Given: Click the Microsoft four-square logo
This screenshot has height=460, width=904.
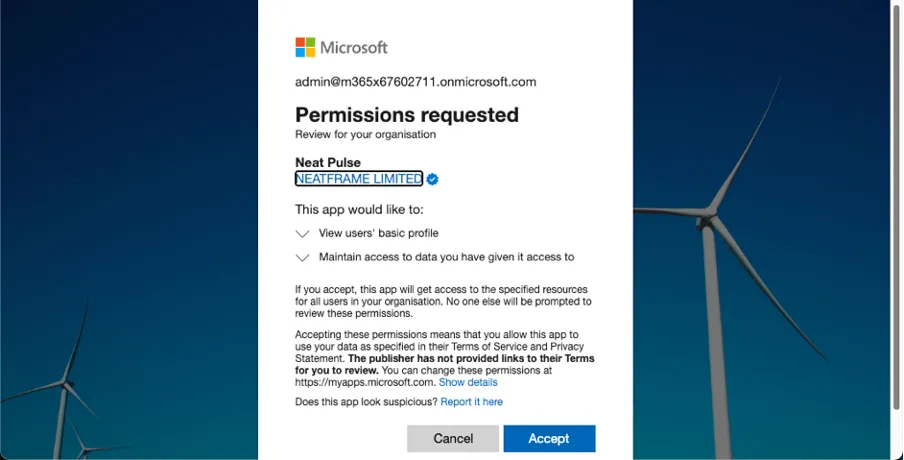Looking at the screenshot, I should [x=305, y=47].
